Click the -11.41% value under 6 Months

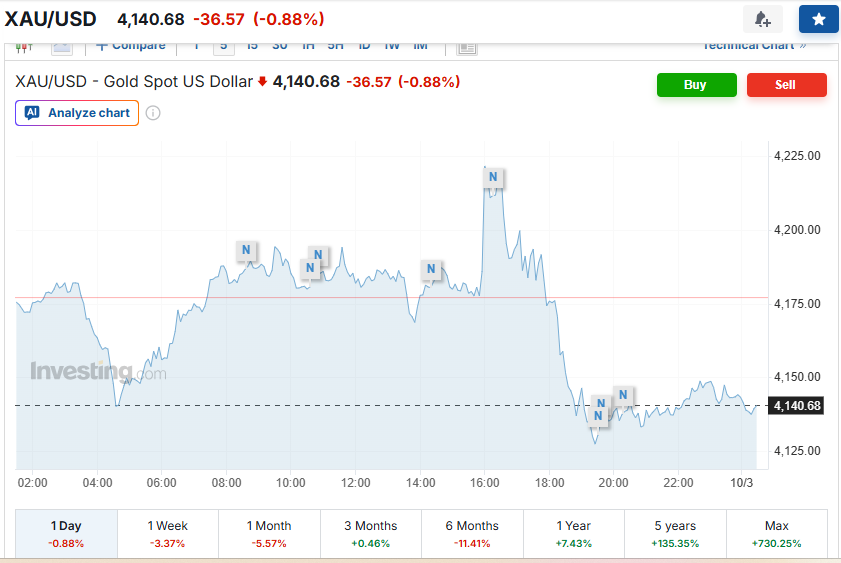click(472, 544)
